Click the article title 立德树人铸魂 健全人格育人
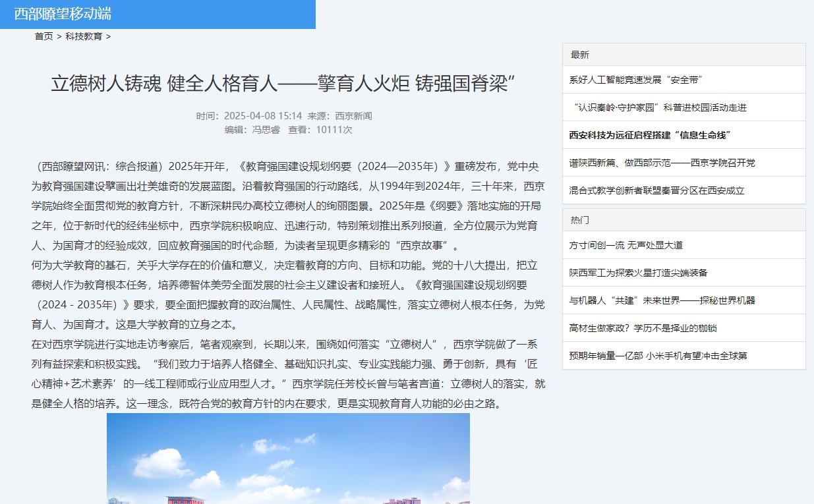This screenshot has height=504, width=814. point(283,84)
